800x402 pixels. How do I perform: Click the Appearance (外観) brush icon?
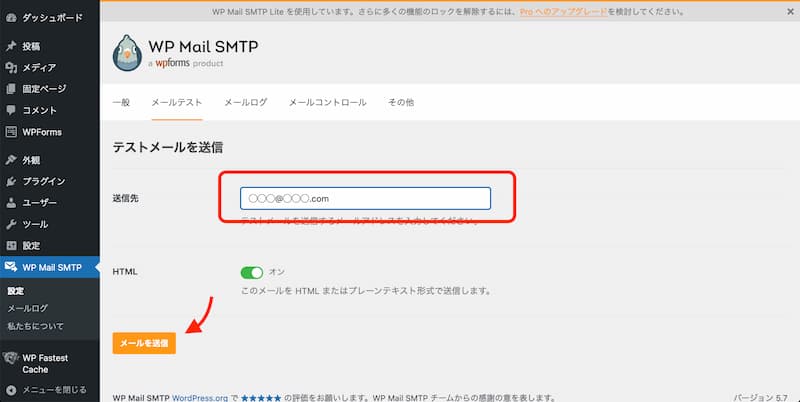(x=11, y=160)
